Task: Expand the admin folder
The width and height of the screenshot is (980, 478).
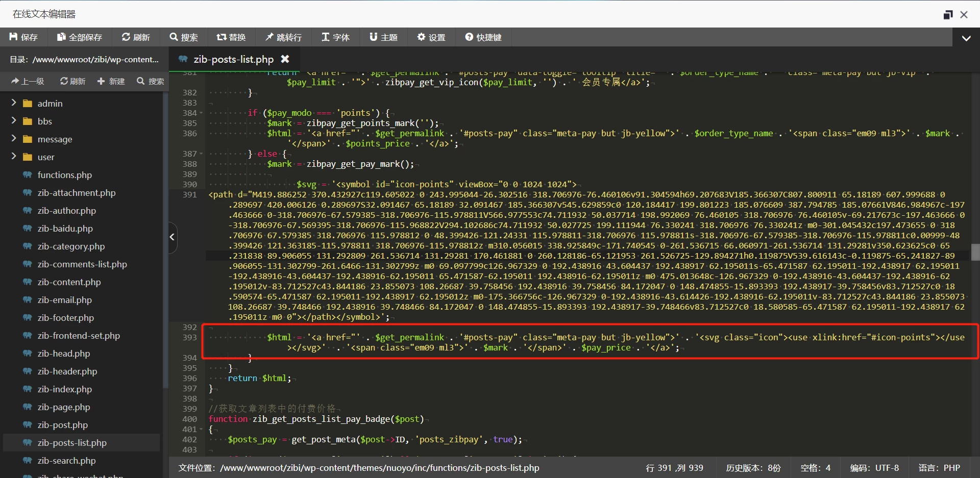Action: point(14,103)
